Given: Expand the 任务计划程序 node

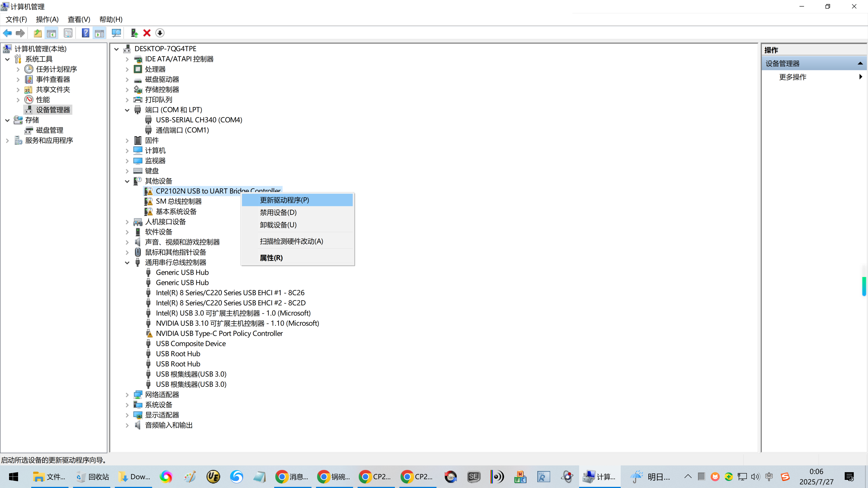Looking at the screenshot, I should point(18,69).
